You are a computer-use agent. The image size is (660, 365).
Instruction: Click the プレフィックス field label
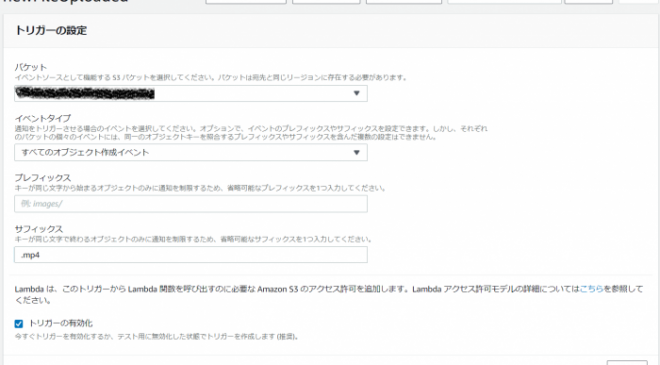pyautogui.click(x=43, y=178)
